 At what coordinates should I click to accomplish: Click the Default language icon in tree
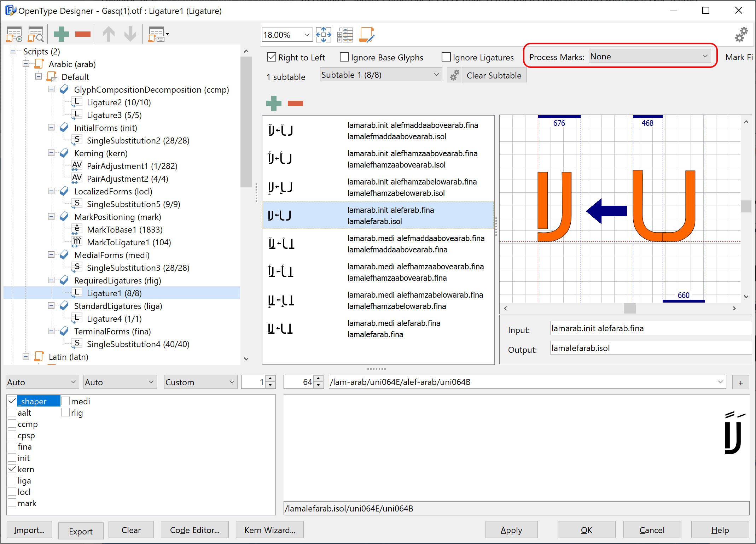52,77
